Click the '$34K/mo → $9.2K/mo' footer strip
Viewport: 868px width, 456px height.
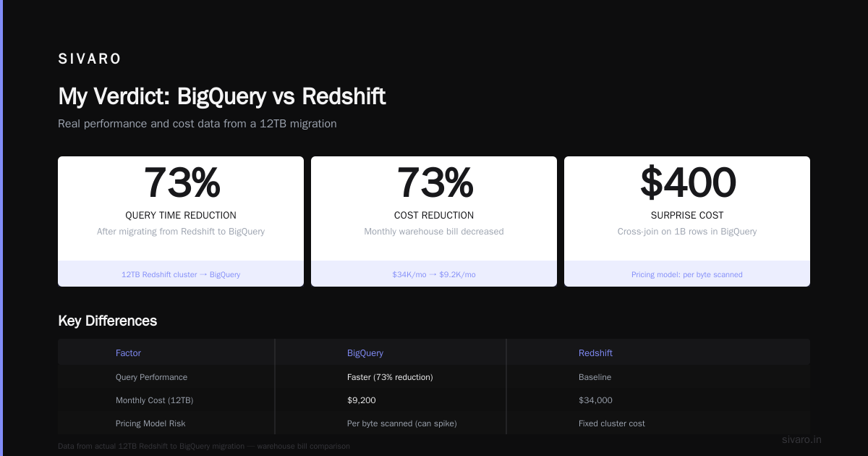click(434, 274)
